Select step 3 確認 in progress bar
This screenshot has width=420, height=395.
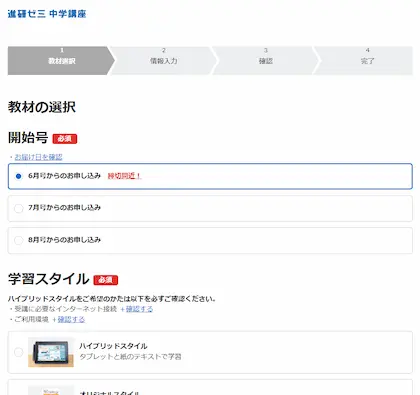pyautogui.click(x=266, y=61)
